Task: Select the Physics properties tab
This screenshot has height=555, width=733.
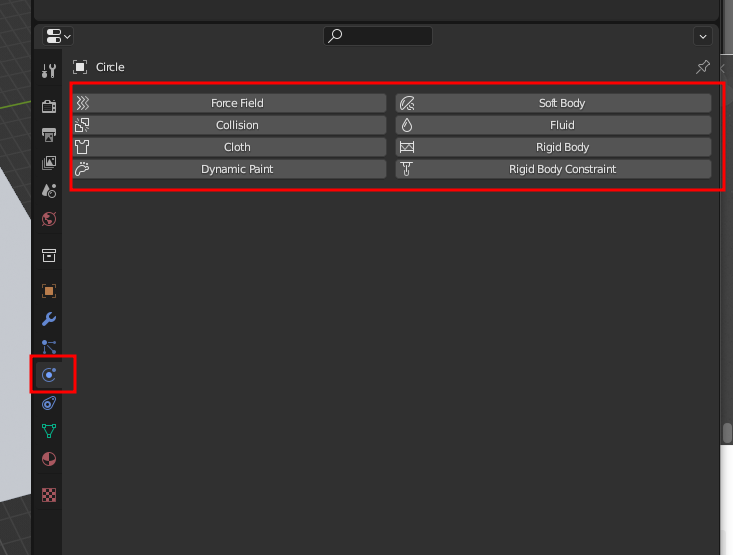Action: 49,375
